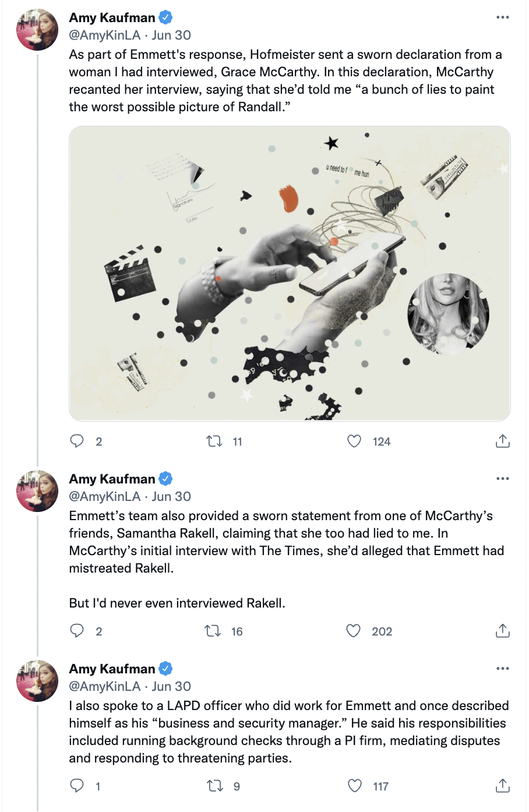Share the Grace McCarthy declaration tweet

502,441
